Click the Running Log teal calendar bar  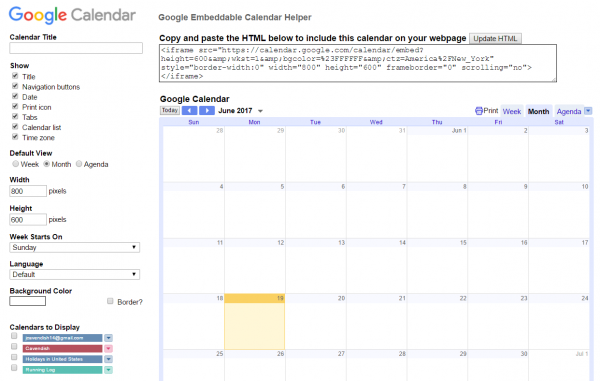(62, 370)
